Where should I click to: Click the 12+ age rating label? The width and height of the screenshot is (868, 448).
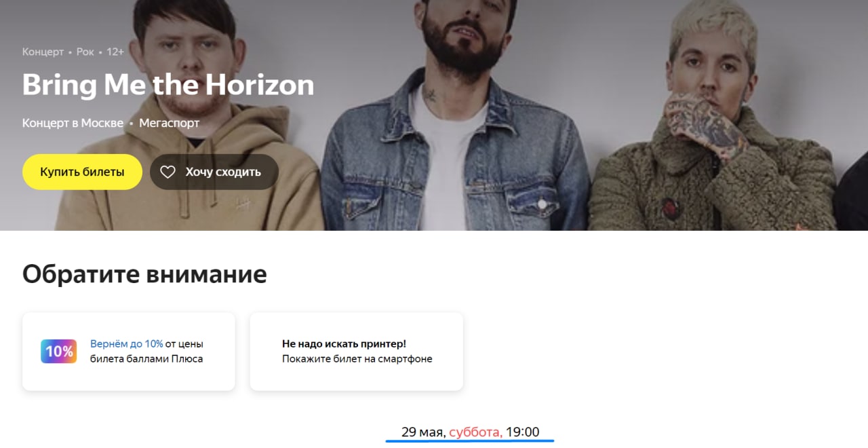115,52
